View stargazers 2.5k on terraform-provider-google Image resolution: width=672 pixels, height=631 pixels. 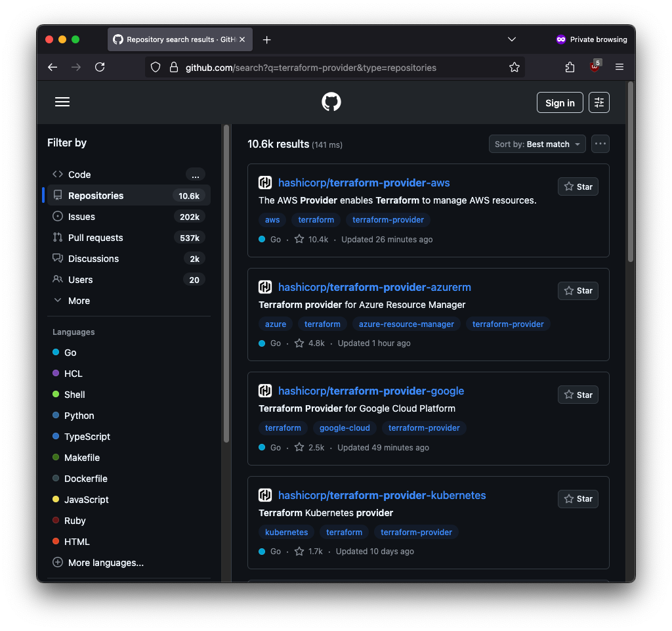[x=310, y=447]
